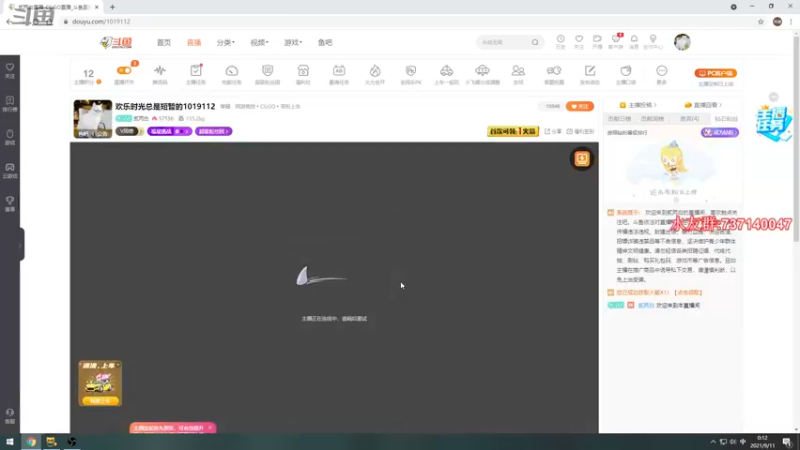The image size is (800, 450).
Task: Expand the 分类 dropdown in navigation
Action: click(x=226, y=42)
